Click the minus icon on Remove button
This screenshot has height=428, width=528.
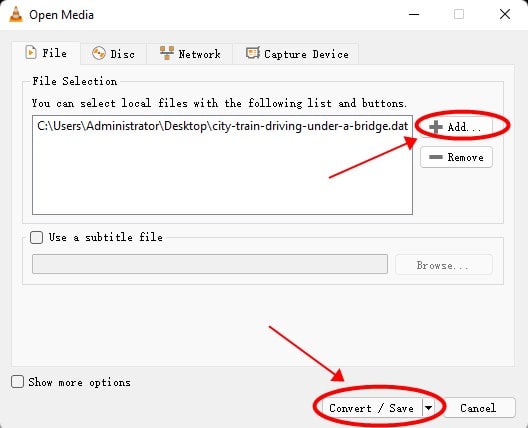click(436, 157)
